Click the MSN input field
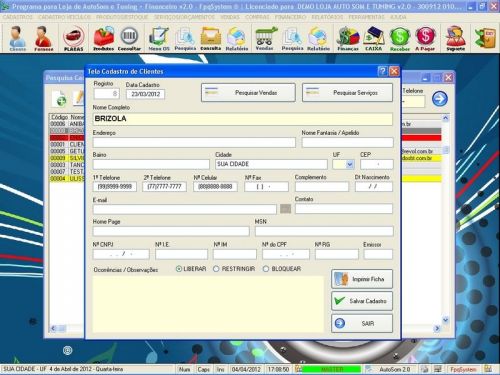Viewport: 500px width, 375px height. pos(324,231)
